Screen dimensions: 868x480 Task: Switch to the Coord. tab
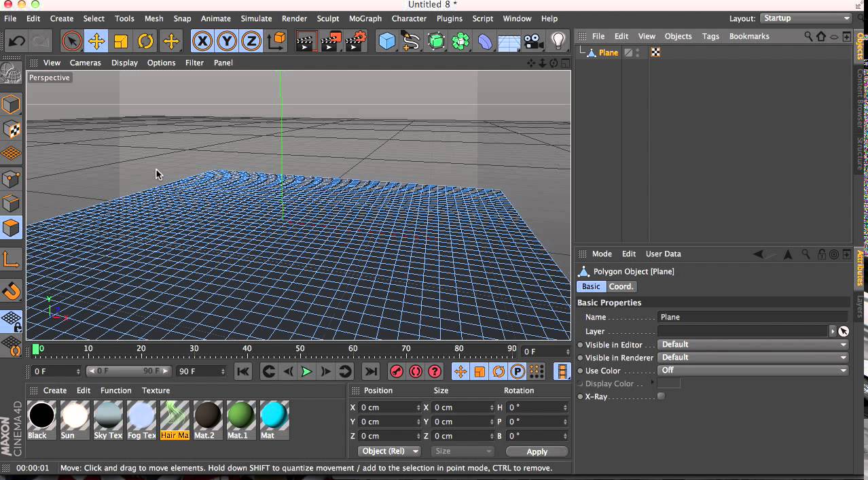point(621,286)
